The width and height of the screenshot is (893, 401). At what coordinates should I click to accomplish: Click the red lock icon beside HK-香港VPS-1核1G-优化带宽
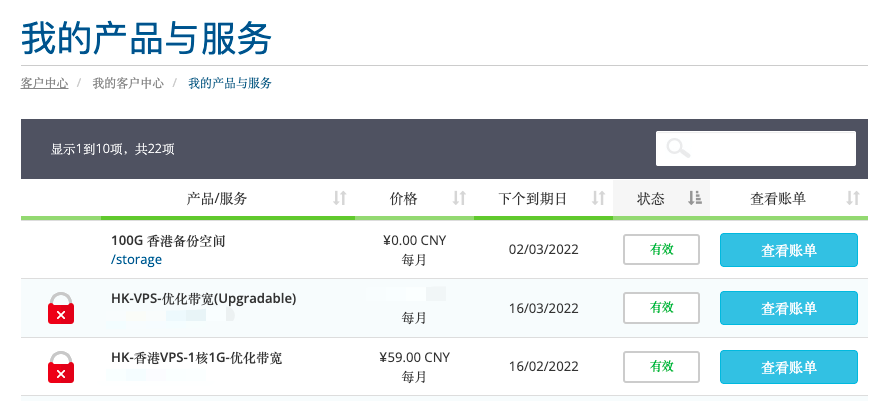pyautogui.click(x=61, y=367)
